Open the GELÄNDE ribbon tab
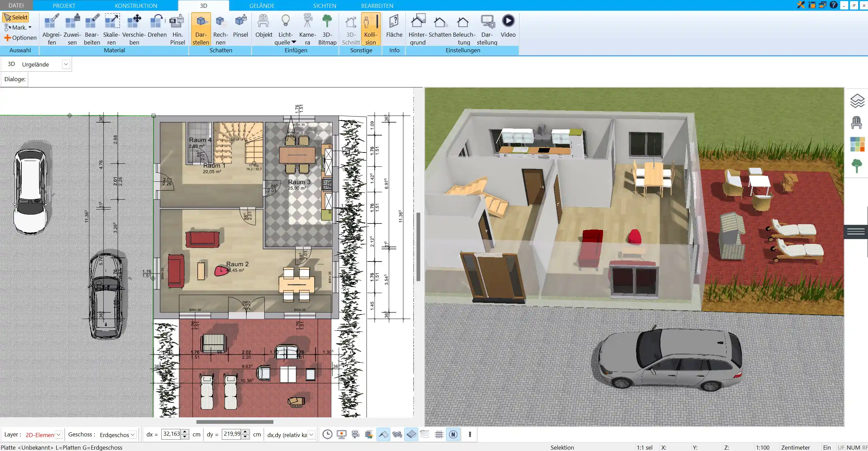Screen dimensions: 868x451 [262, 5]
